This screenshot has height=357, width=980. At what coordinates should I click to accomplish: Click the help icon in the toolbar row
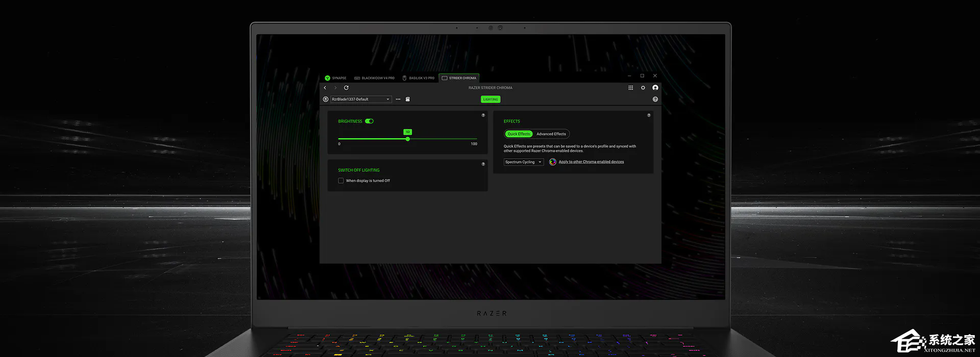click(x=655, y=99)
